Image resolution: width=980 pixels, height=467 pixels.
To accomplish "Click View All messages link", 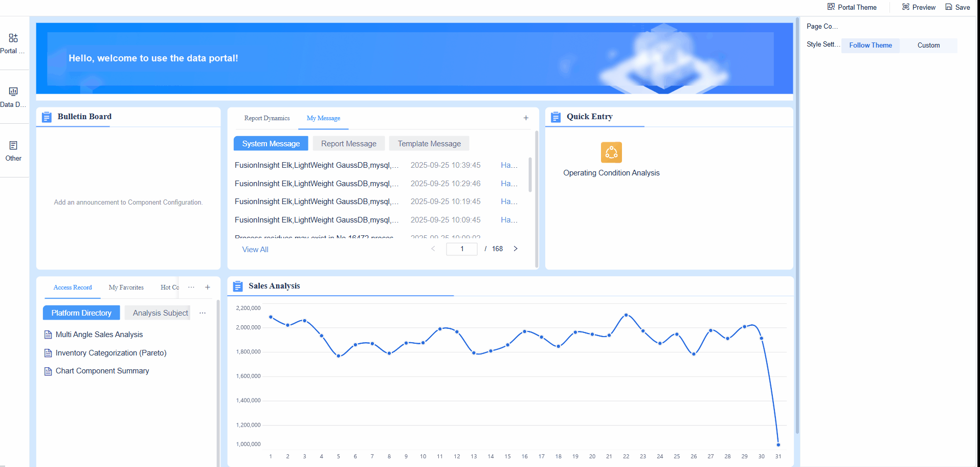I will [255, 250].
